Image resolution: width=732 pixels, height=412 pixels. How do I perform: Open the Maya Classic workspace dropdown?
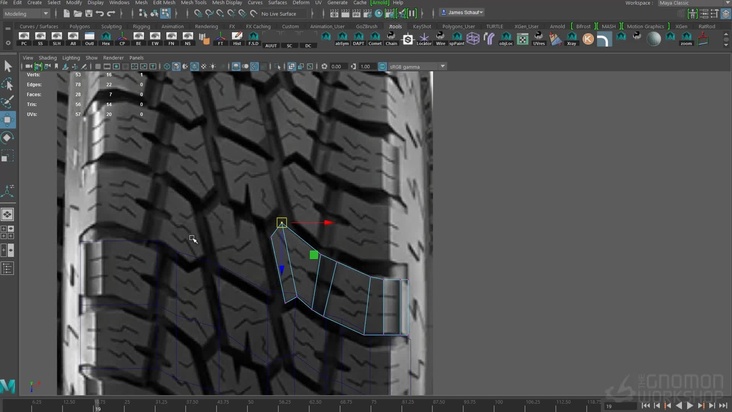(693, 3)
